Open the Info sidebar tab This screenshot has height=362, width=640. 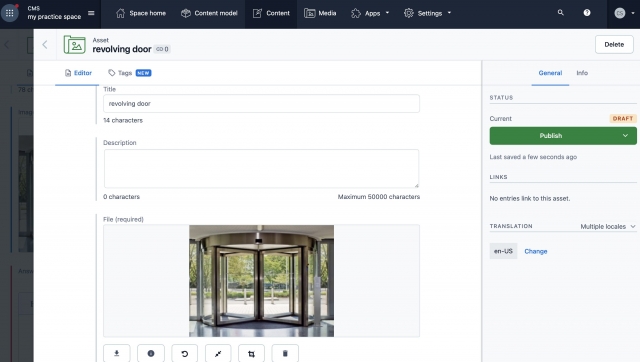(x=582, y=73)
